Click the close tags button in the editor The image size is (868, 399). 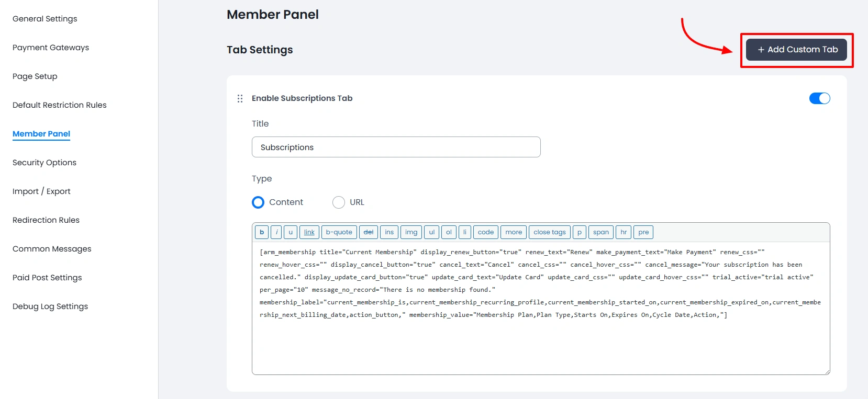pos(549,232)
